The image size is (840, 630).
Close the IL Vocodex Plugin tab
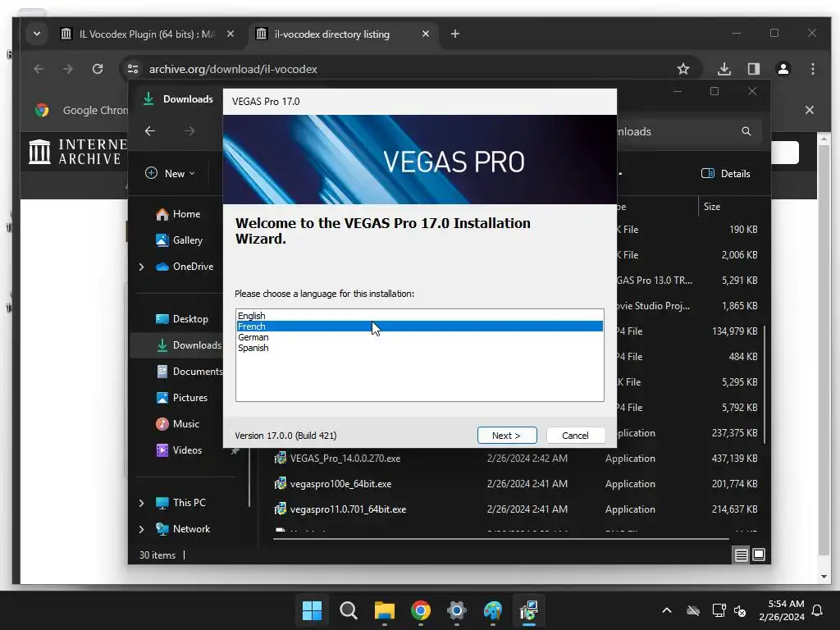coord(231,34)
